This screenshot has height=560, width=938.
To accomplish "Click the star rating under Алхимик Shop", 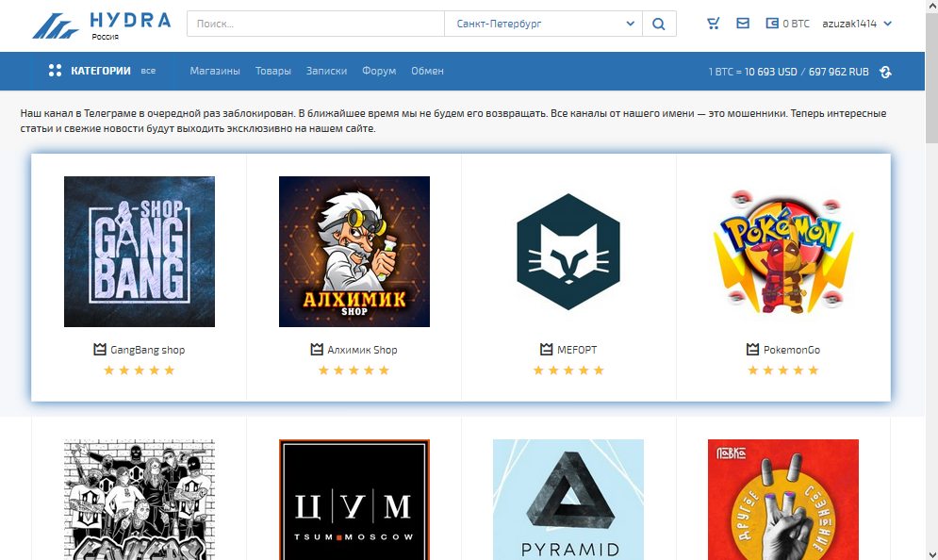I will click(354, 371).
